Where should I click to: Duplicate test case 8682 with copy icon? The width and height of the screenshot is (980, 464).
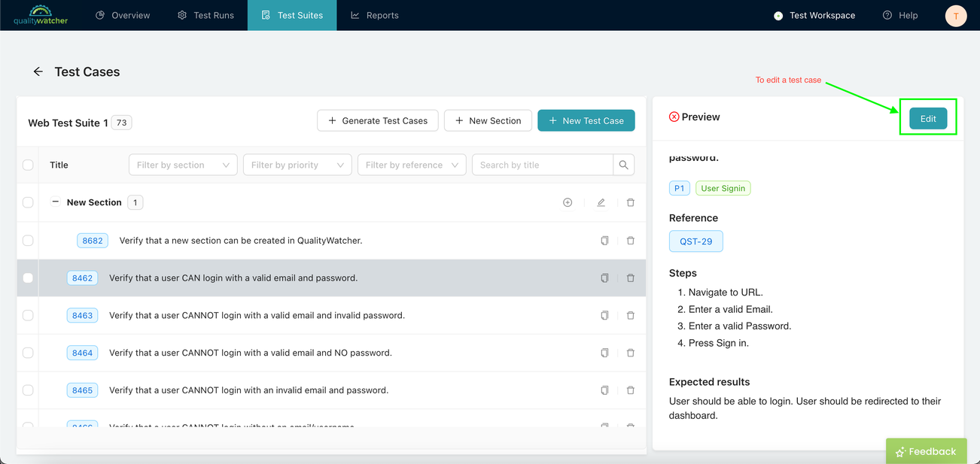604,241
